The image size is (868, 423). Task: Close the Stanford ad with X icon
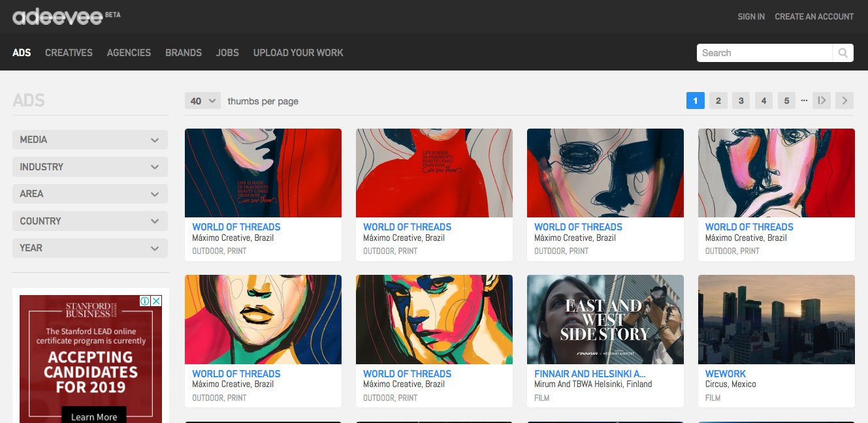(156, 301)
